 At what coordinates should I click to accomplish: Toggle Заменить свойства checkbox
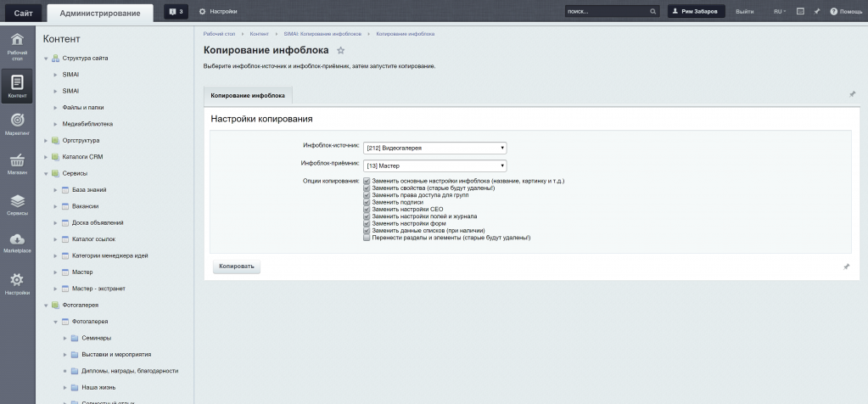point(367,188)
